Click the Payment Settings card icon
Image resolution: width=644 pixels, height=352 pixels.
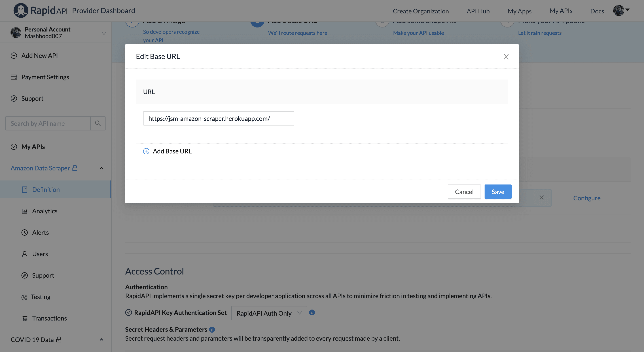[14, 77]
